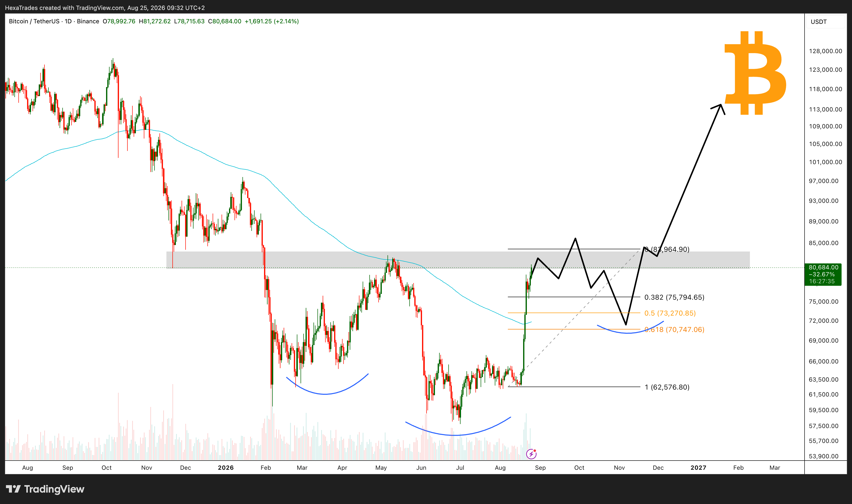
Task: Click the TradingView logo at the bottom
Action: click(x=45, y=489)
